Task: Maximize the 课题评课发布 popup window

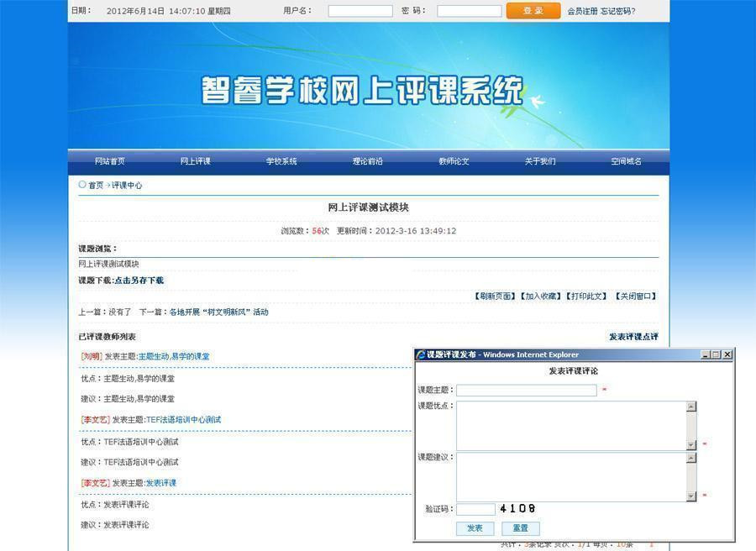Action: (716, 354)
